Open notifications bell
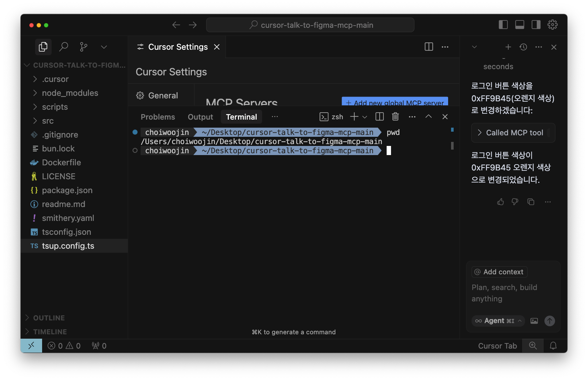The width and height of the screenshot is (588, 380). [553, 346]
